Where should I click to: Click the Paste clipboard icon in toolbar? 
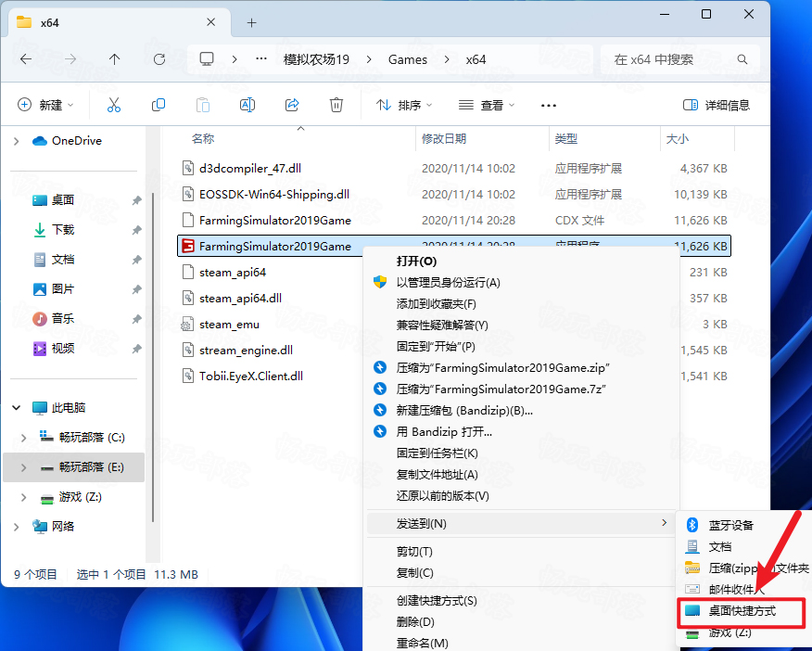coord(203,105)
